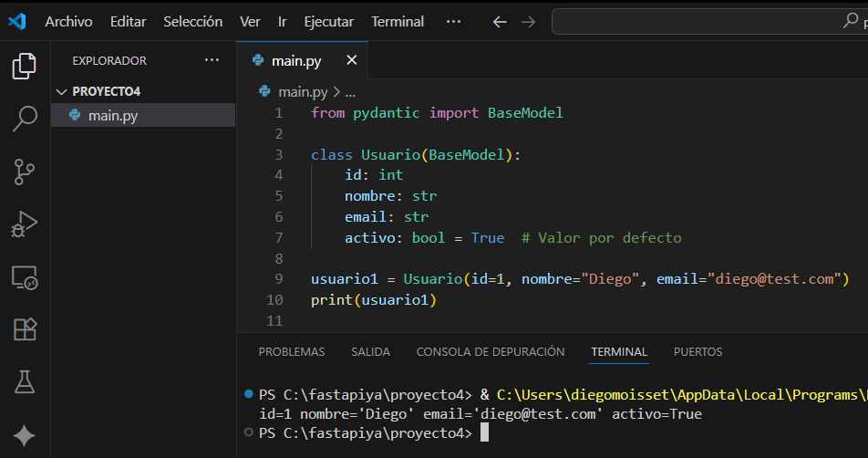Go back with the left arrow
This screenshot has width=868, height=458.
pos(500,22)
